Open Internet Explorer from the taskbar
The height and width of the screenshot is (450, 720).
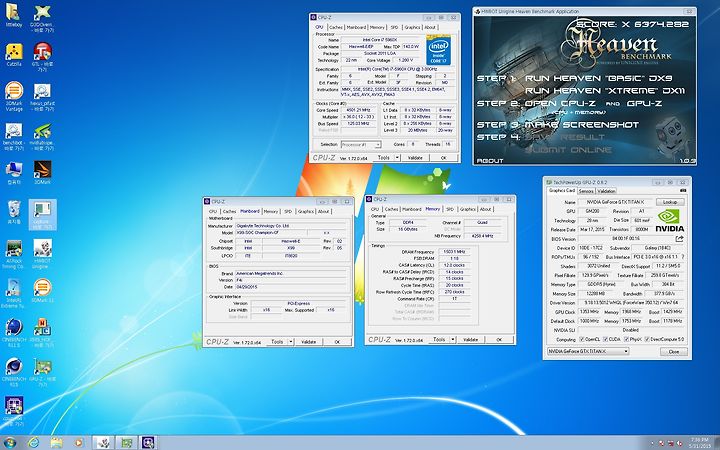(34, 443)
